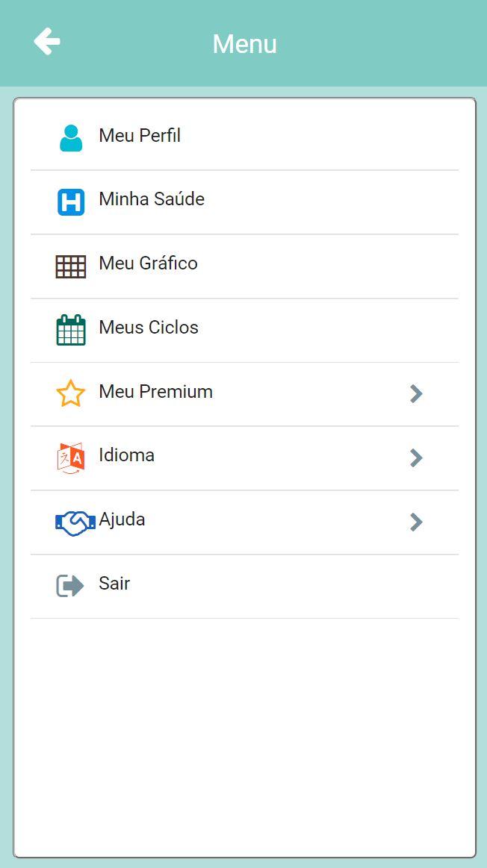The height and width of the screenshot is (868, 487).
Task: Expand Ajuda chevron arrow
Action: (x=416, y=522)
